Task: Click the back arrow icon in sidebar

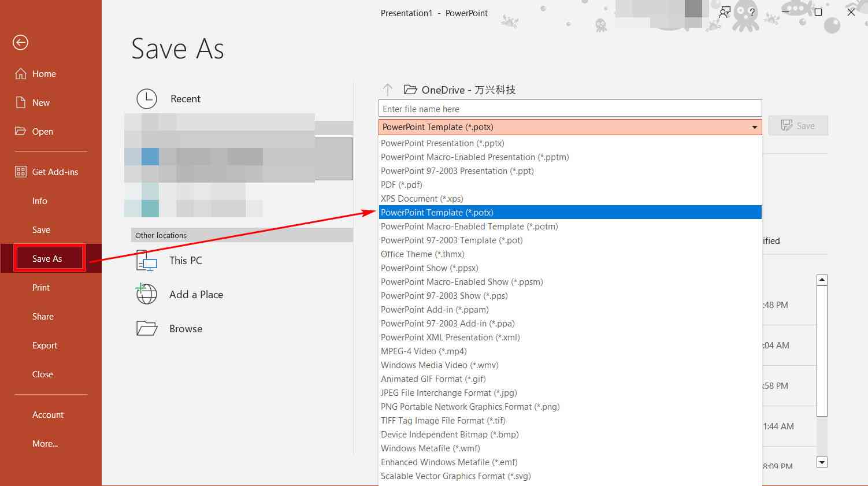Action: pos(20,42)
